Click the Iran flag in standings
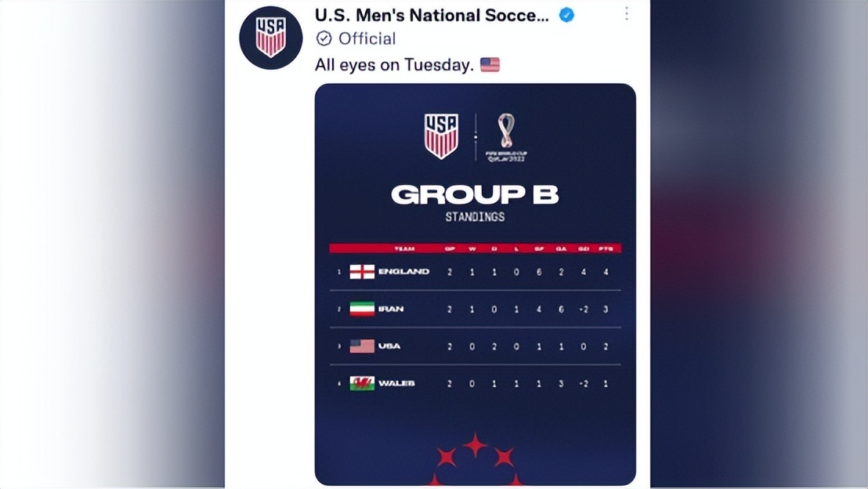This screenshot has width=868, height=489. 362,309
